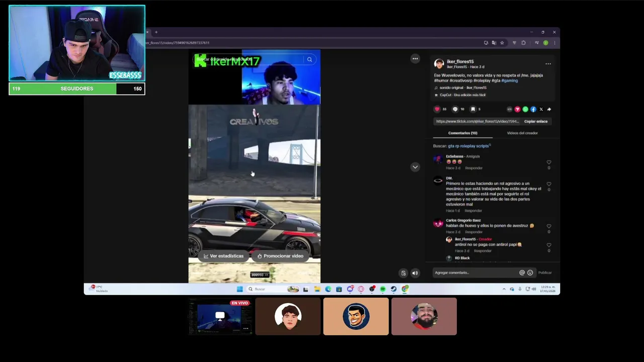644x362 pixels.
Task: Reply to Carlos Gregorio Baez's comment
Action: (x=473, y=232)
